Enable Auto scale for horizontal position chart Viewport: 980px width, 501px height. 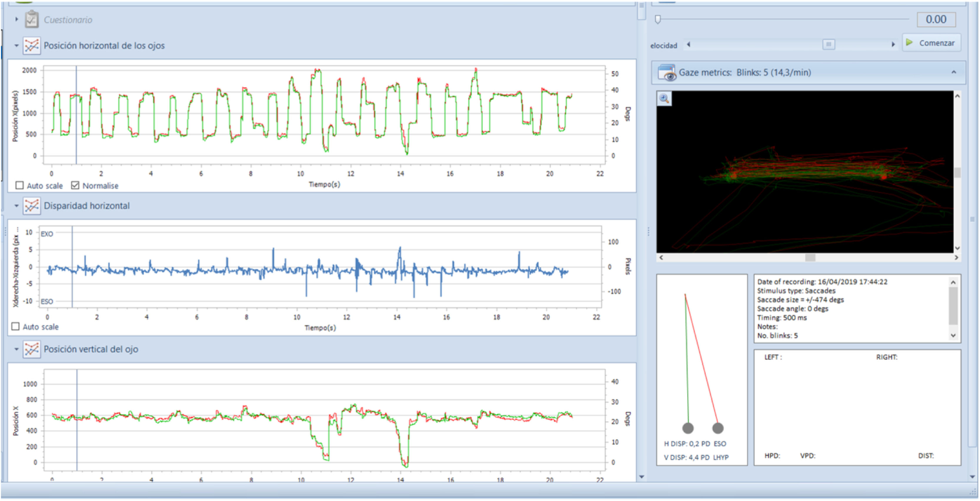(x=19, y=185)
